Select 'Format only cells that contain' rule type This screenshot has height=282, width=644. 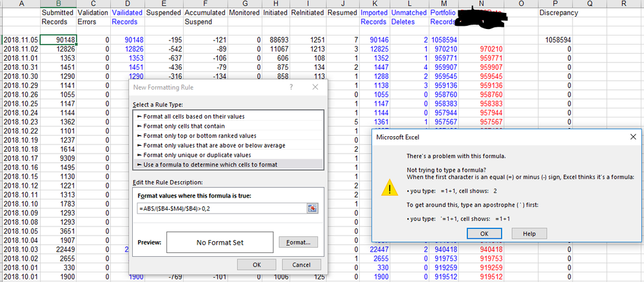pyautogui.click(x=228, y=126)
